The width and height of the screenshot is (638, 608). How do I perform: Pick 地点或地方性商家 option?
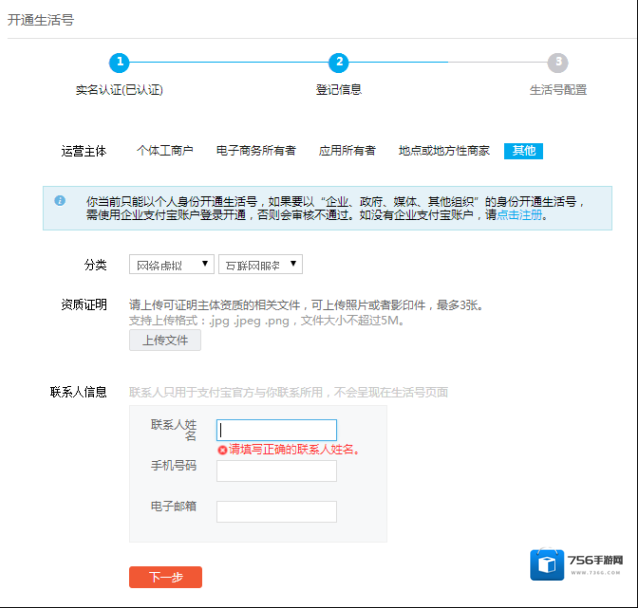(444, 151)
